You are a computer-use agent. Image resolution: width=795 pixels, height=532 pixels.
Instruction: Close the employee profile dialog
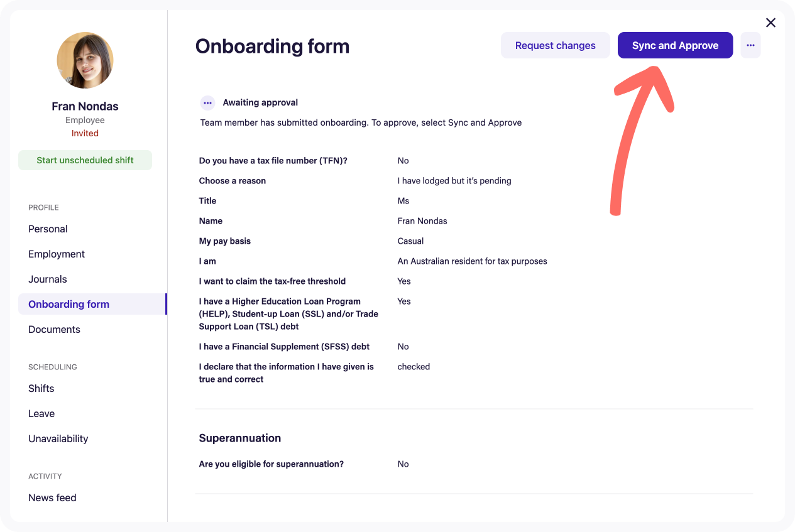click(770, 23)
